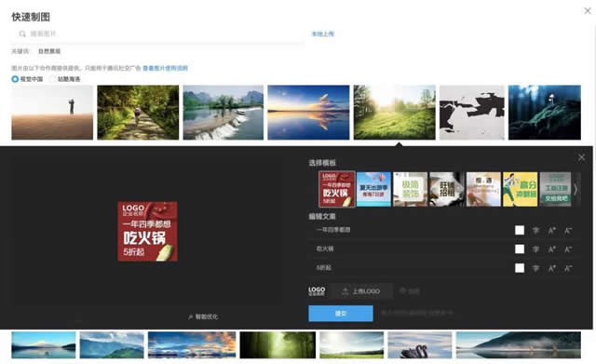Viewport: 596px width, 364px height.
Task: Edit the 一年四季都想 copy text field
Action: point(411,230)
